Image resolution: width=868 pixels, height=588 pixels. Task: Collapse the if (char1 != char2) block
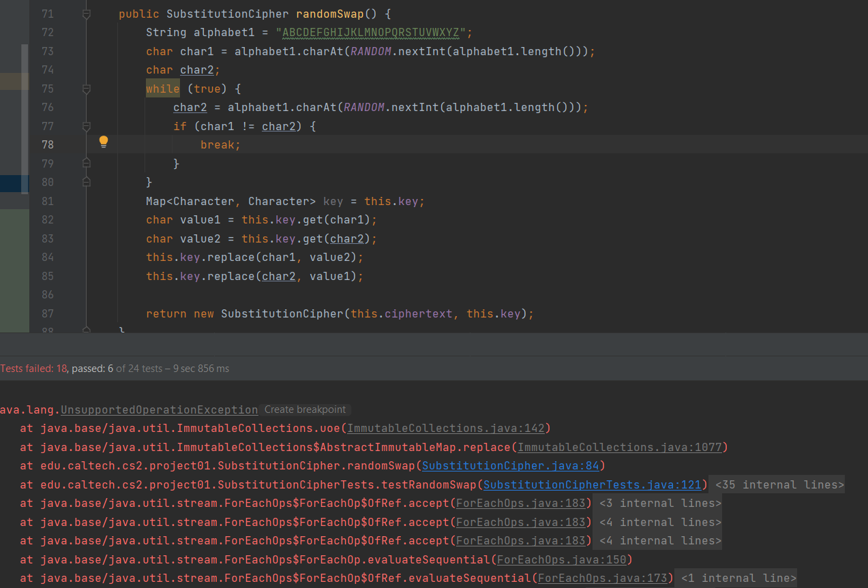point(87,127)
